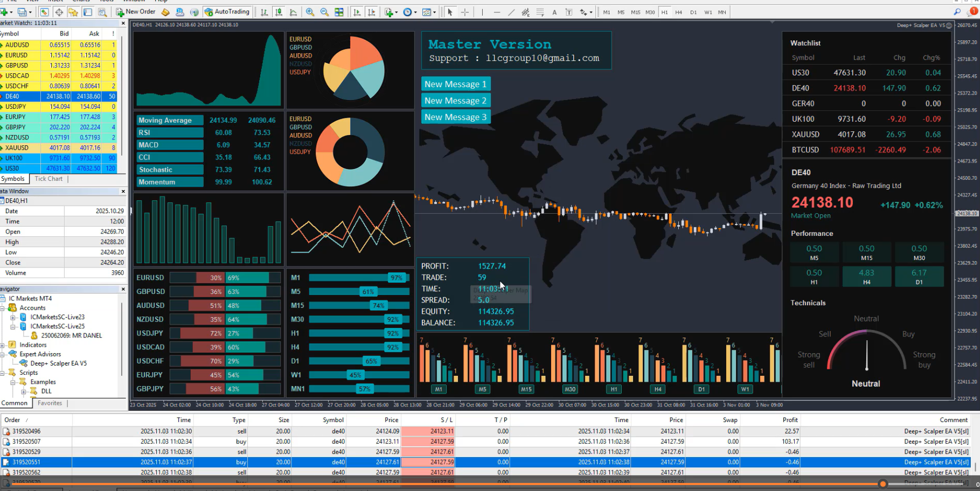Switch timeframe to M15
The width and height of the screenshot is (980, 491).
[x=636, y=12]
